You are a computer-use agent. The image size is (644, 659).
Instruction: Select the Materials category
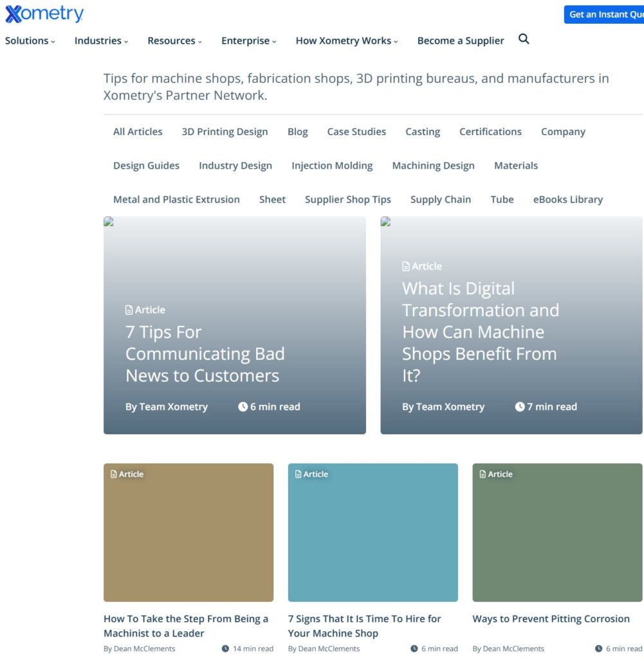pos(516,165)
